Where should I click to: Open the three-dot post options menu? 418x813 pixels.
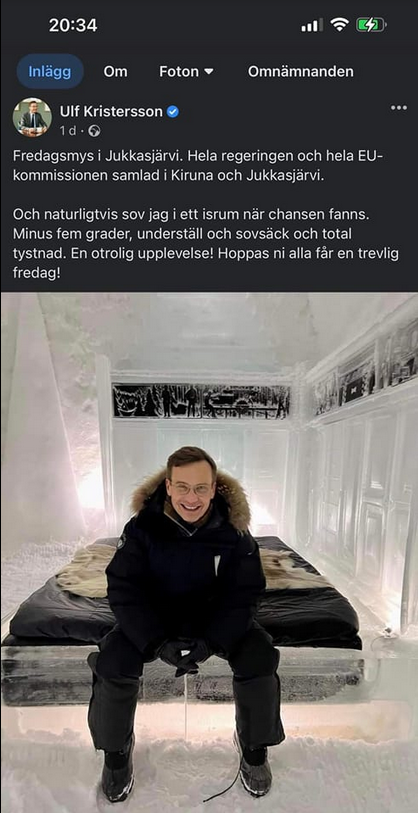point(398,108)
